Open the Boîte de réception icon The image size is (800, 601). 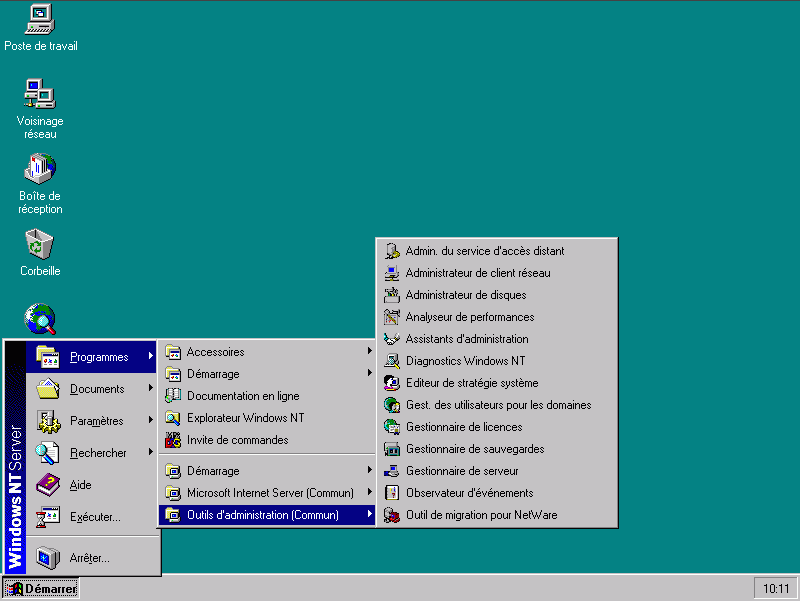pyautogui.click(x=40, y=168)
